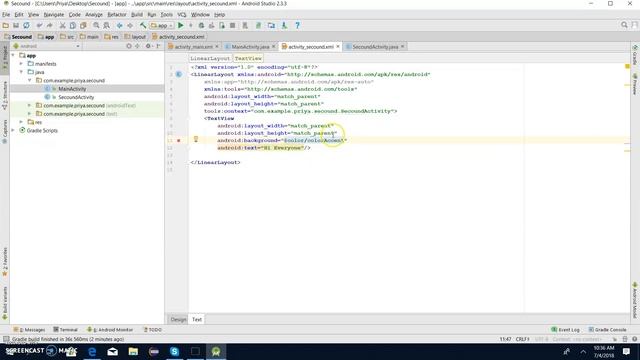This screenshot has height=360, width=640.
Task: Click the CRLF line separator status indicator
Action: (x=522, y=339)
